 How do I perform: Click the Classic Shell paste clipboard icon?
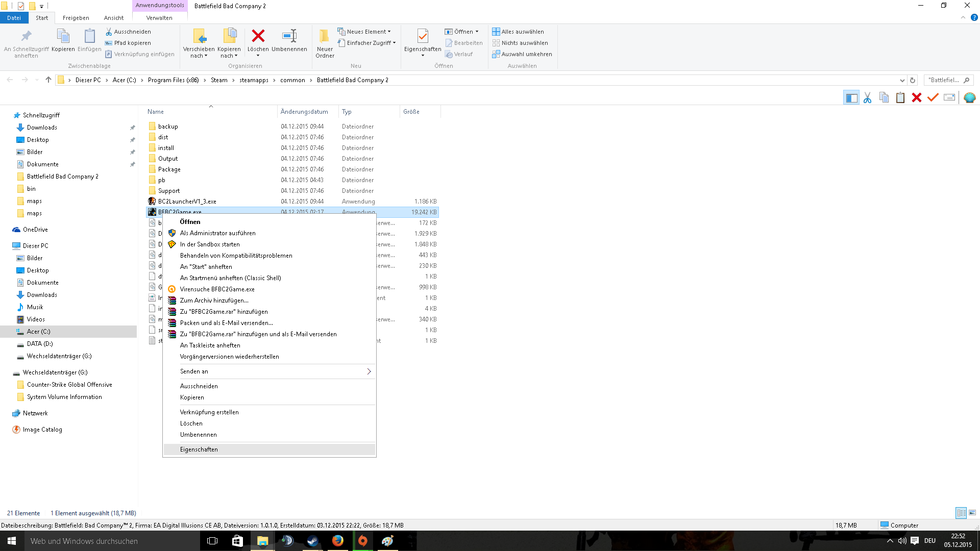tap(900, 97)
